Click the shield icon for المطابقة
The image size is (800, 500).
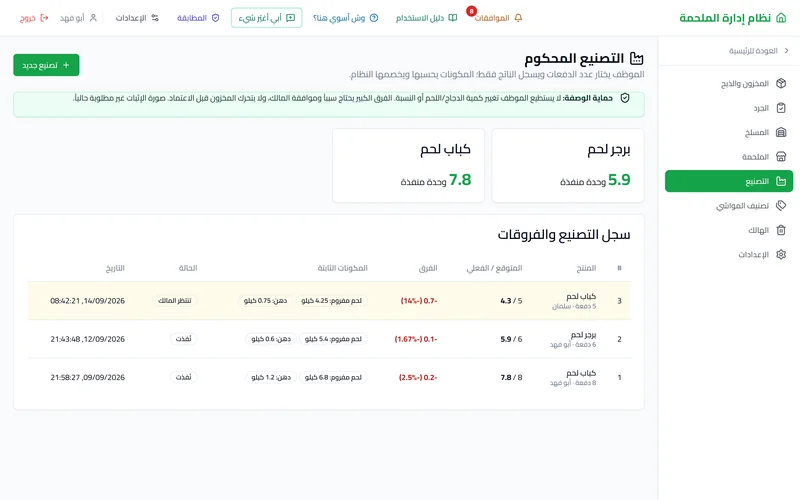click(215, 18)
